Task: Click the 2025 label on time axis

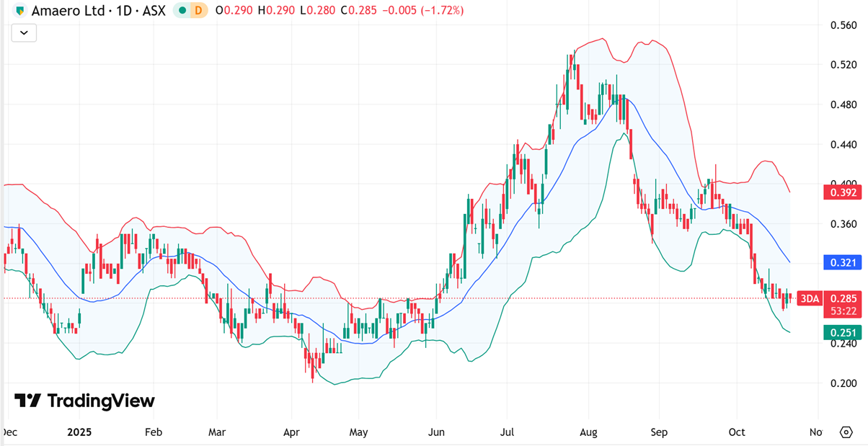Action: [79, 432]
